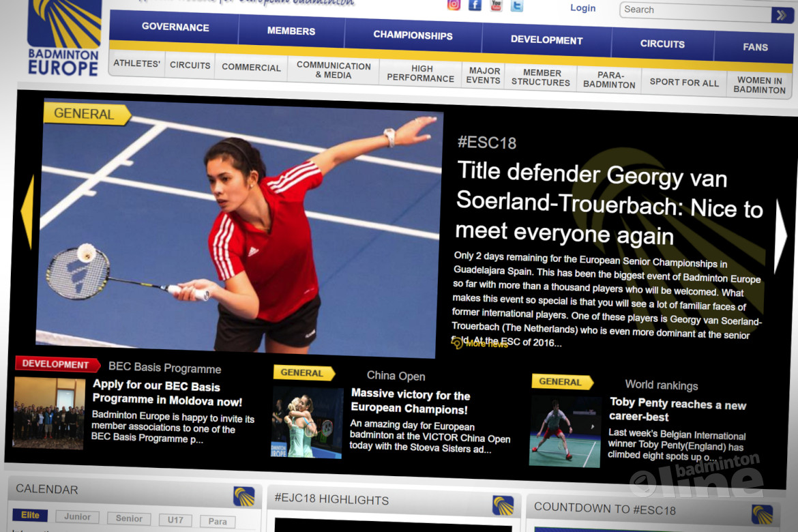Open the Facebook social icon
This screenshot has width=798, height=532.
click(475, 5)
